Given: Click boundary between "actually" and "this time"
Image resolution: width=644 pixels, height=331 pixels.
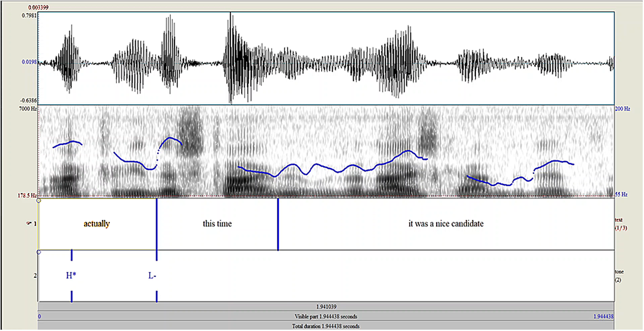Looking at the screenshot, I should coord(157,224).
